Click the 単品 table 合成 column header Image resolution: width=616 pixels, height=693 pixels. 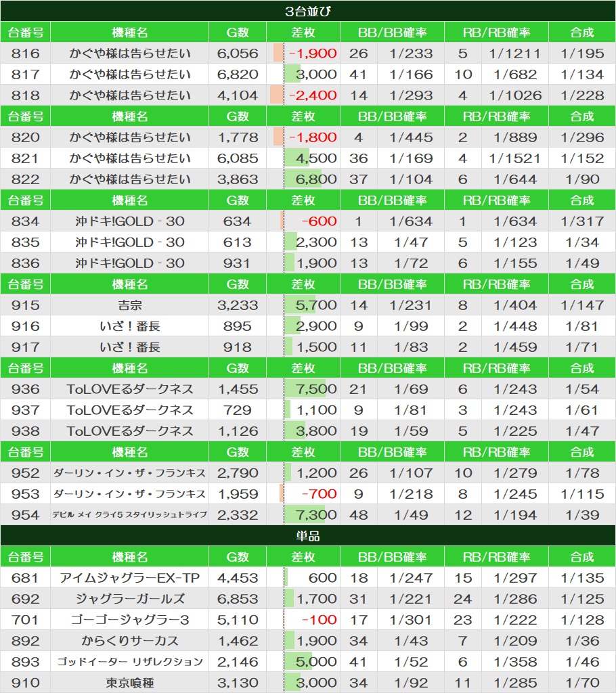[x=582, y=557]
